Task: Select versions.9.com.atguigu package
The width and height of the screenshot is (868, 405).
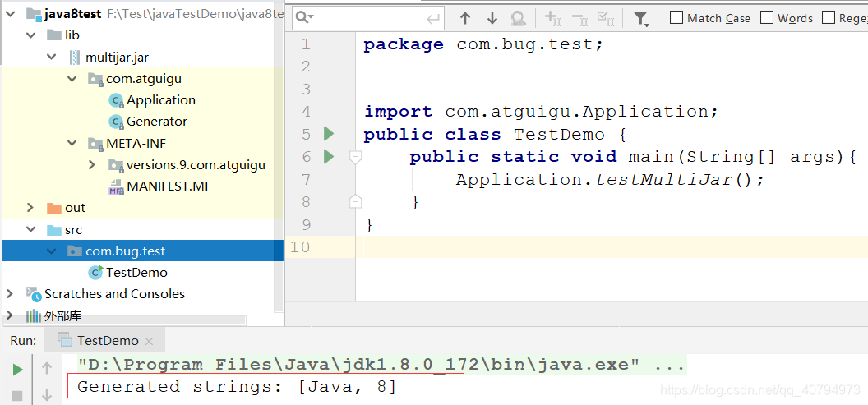Action: click(196, 165)
